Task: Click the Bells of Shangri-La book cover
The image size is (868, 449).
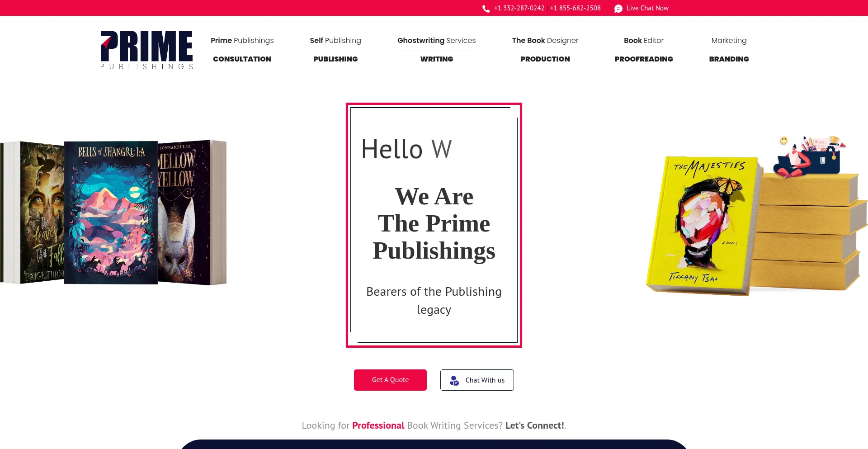Action: coord(111,213)
